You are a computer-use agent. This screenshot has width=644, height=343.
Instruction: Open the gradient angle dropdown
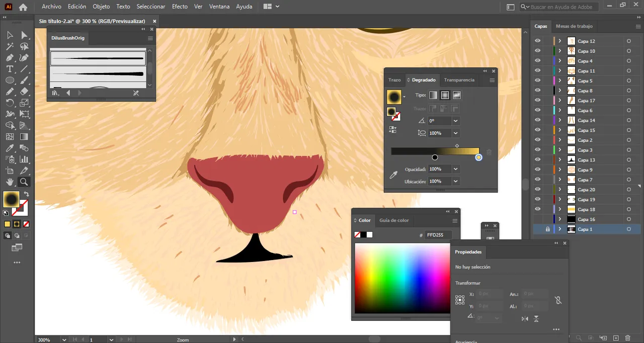tap(455, 121)
